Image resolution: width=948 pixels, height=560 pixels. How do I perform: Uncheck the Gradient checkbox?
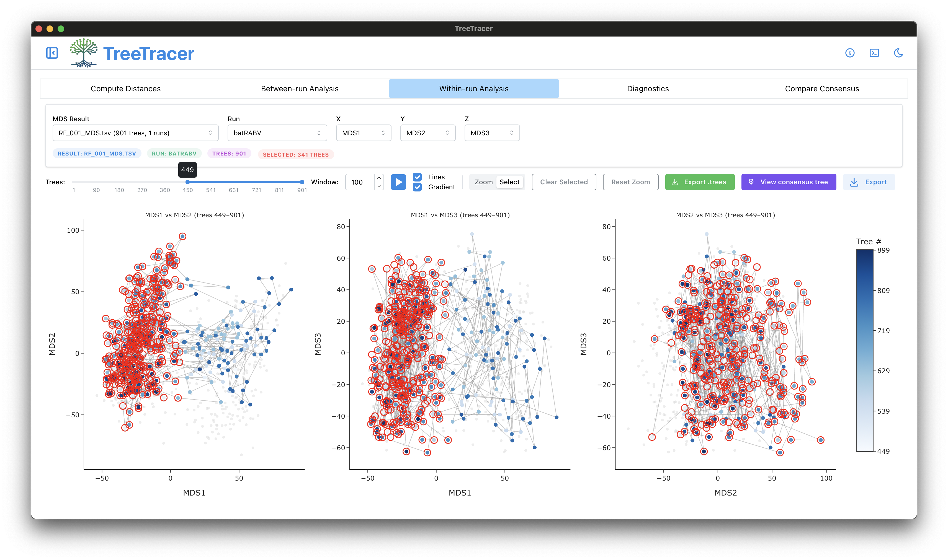[x=417, y=187]
